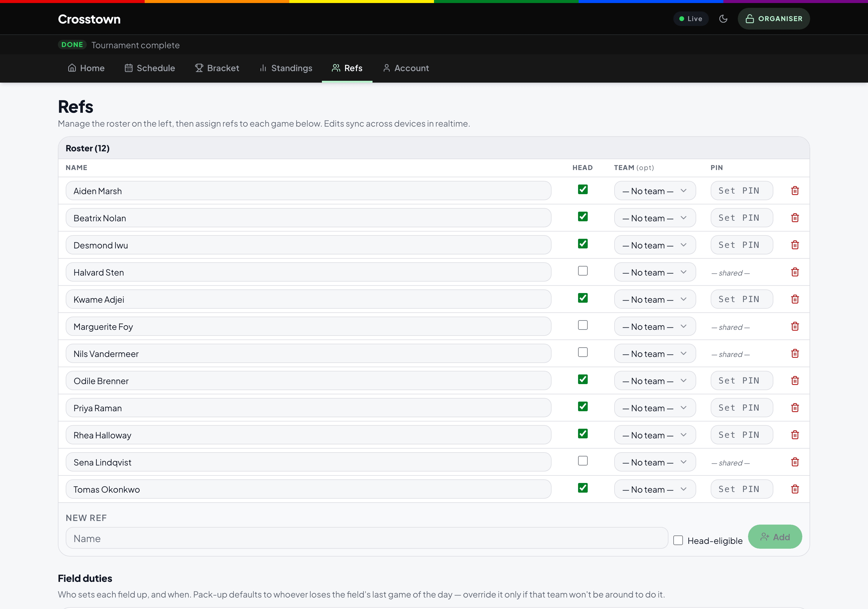Set PIN for Beatrix Nolan
This screenshot has height=609, width=868.
742,218
